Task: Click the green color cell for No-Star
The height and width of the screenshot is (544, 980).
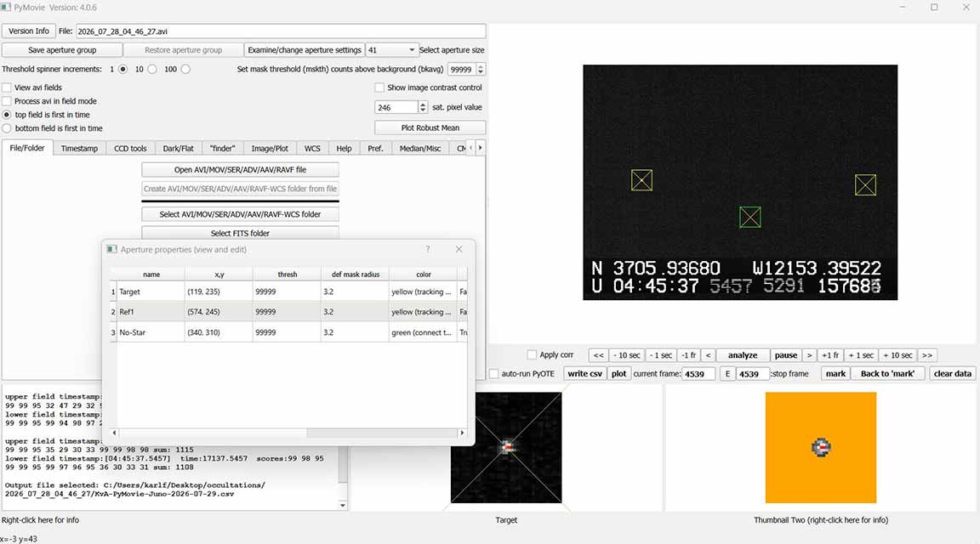Action: pyautogui.click(x=423, y=332)
